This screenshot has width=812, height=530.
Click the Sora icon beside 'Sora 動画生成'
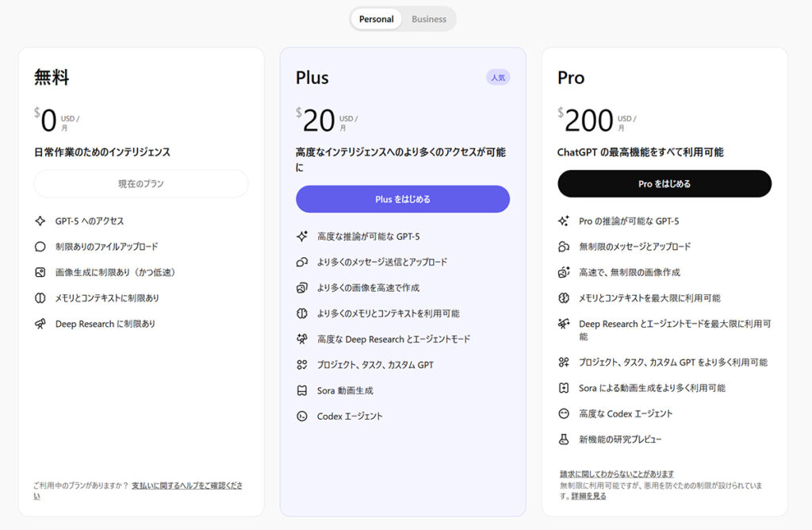302,390
